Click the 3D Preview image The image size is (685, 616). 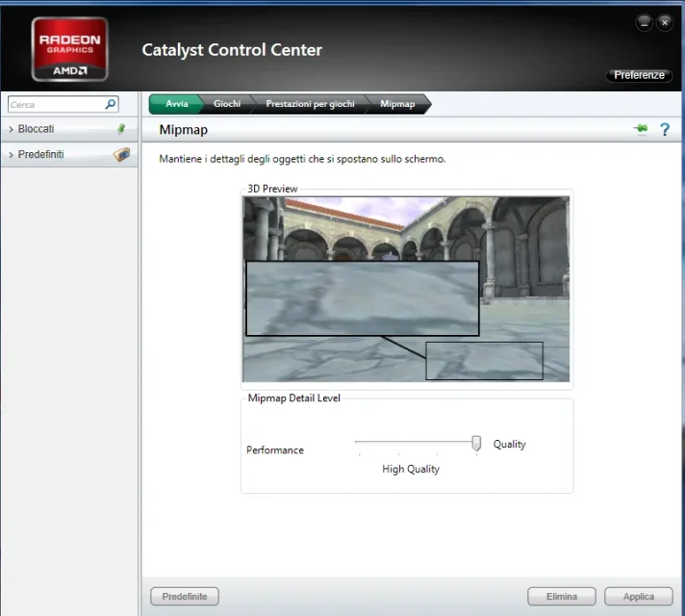coord(406,289)
